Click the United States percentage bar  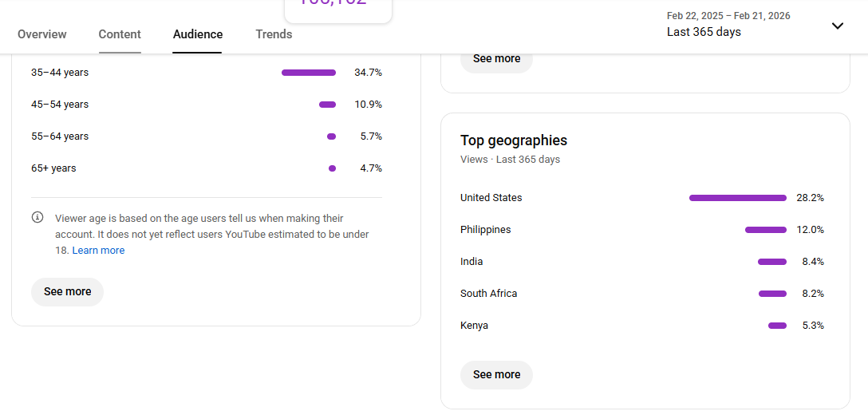pyautogui.click(x=737, y=198)
